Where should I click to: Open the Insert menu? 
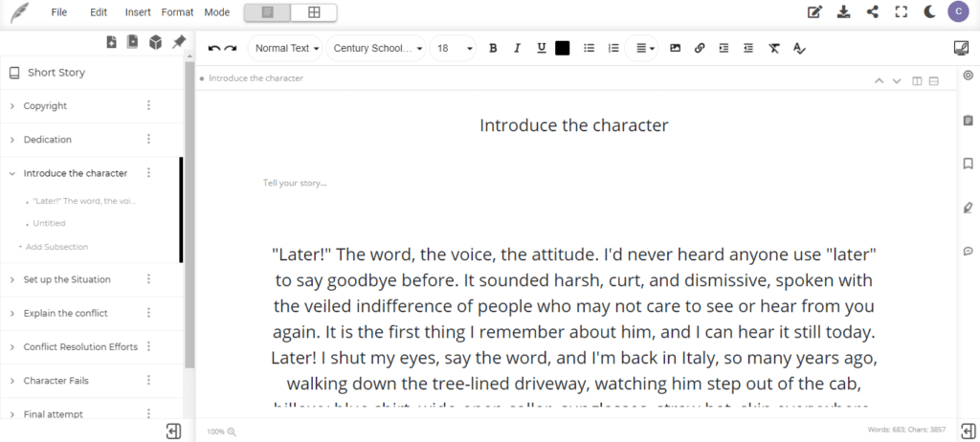click(x=137, y=12)
